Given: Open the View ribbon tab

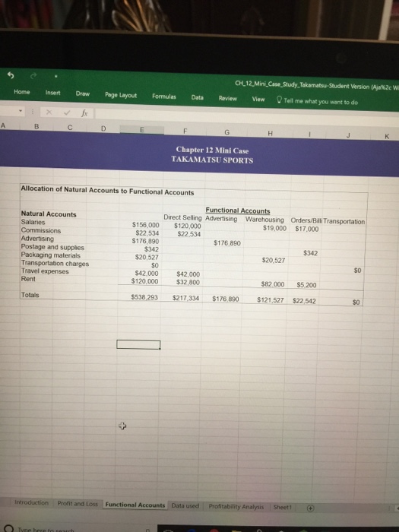Looking at the screenshot, I should pos(258,99).
